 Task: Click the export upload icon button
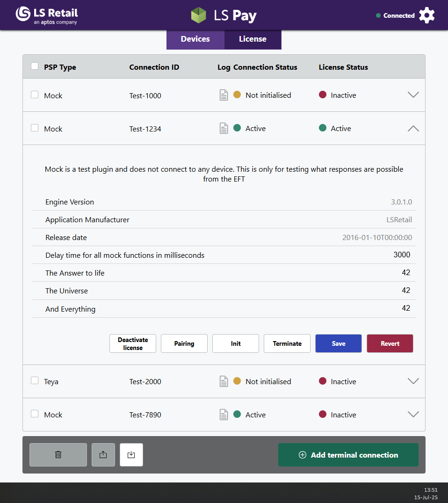point(103,455)
